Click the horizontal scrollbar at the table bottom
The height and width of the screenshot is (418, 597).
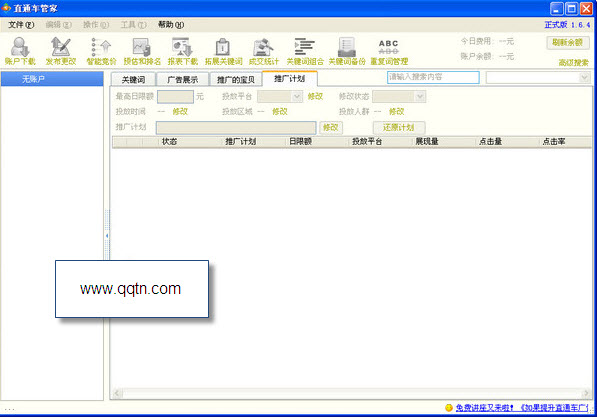(x=351, y=393)
